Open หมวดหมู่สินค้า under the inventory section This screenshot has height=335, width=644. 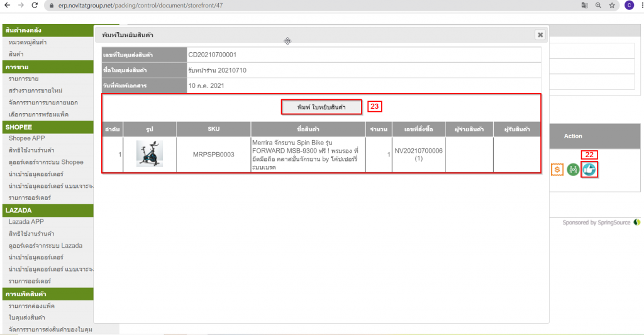(x=28, y=42)
